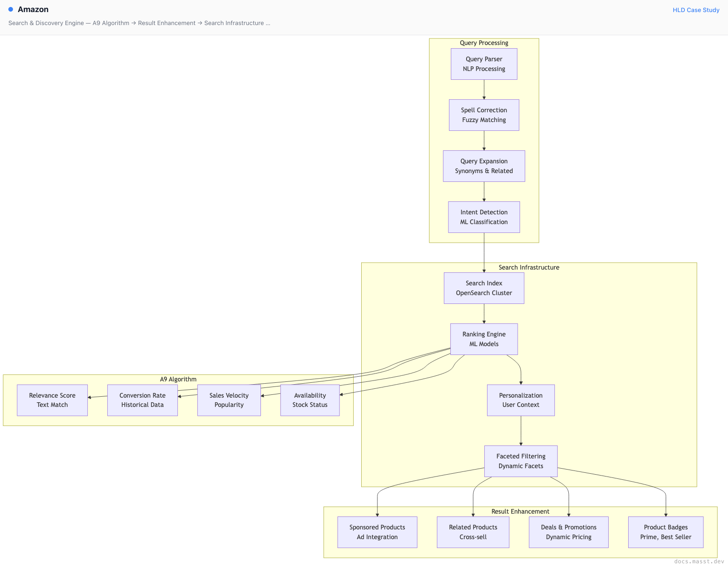Click the Search Infrastructure group label
This screenshot has height=567, width=728.
[x=529, y=267]
